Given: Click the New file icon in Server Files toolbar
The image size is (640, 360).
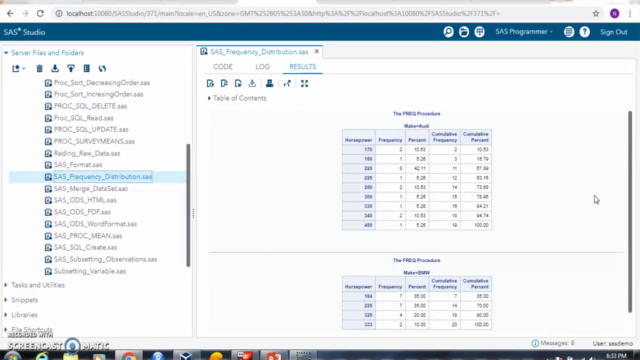Looking at the screenshot, I should (16, 69).
